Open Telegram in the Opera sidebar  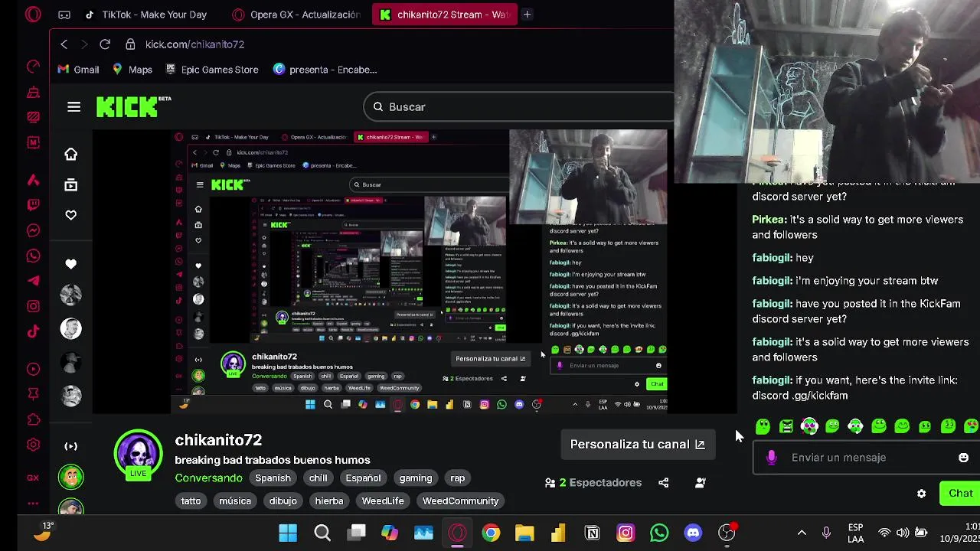point(33,281)
